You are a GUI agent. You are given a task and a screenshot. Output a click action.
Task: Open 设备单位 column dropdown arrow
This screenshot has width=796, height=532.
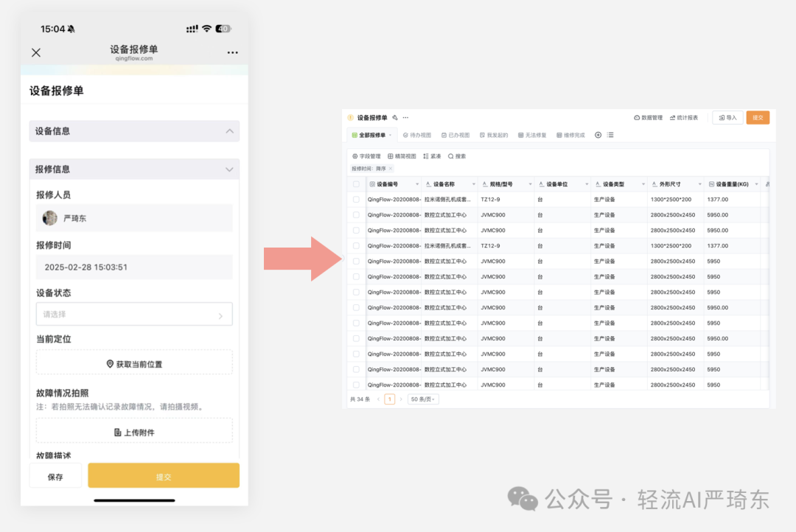pos(587,184)
